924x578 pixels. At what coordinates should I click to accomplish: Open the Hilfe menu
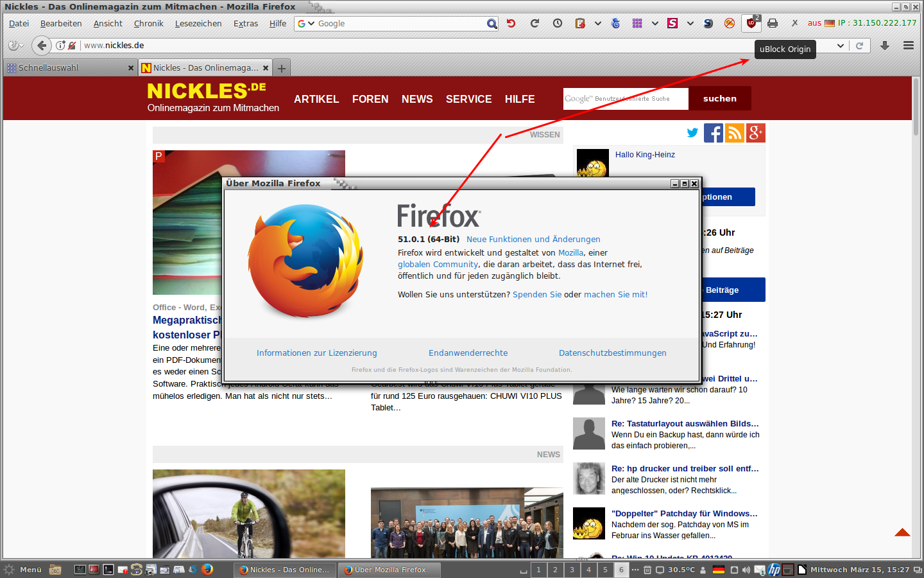(x=278, y=24)
